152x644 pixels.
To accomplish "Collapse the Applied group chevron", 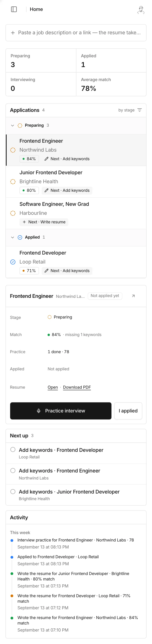I will tap(12, 237).
